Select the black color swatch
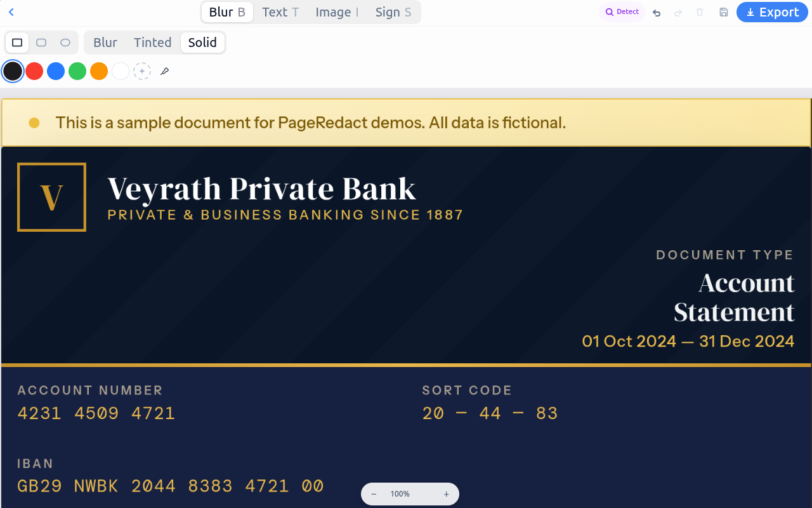The image size is (812, 508). 13,71
